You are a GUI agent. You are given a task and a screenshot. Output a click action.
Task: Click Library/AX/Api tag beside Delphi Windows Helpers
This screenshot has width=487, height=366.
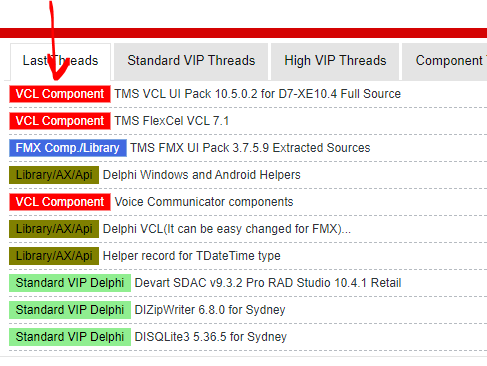tap(54, 175)
